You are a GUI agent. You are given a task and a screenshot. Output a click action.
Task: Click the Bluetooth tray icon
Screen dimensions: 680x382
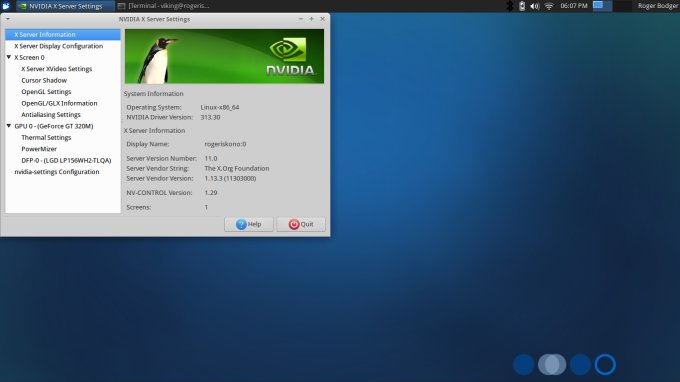(510, 6)
